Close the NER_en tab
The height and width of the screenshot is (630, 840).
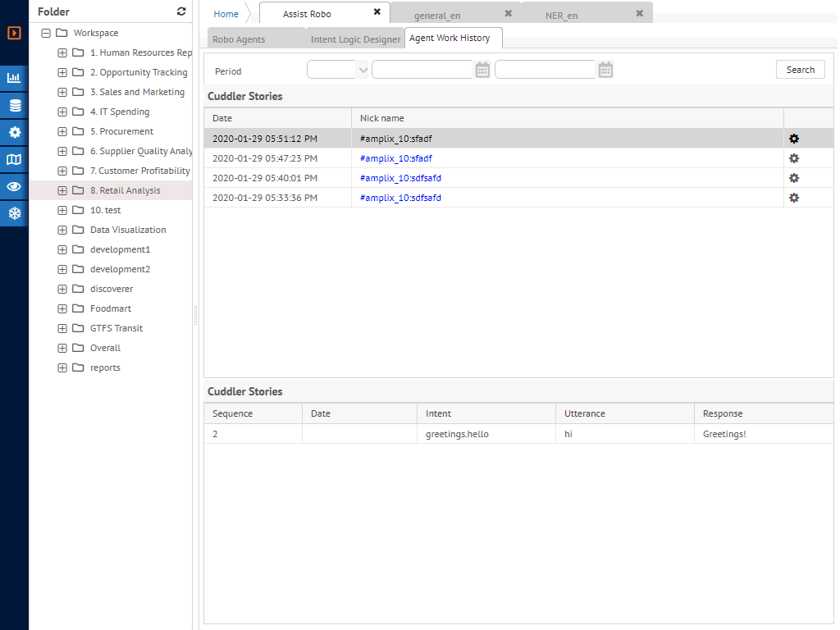click(x=640, y=13)
